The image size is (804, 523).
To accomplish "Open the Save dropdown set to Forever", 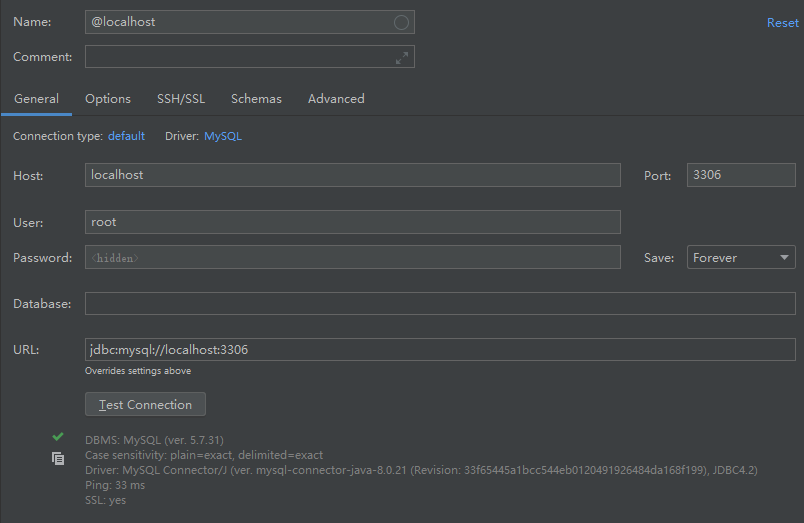I will pyautogui.click(x=740, y=258).
